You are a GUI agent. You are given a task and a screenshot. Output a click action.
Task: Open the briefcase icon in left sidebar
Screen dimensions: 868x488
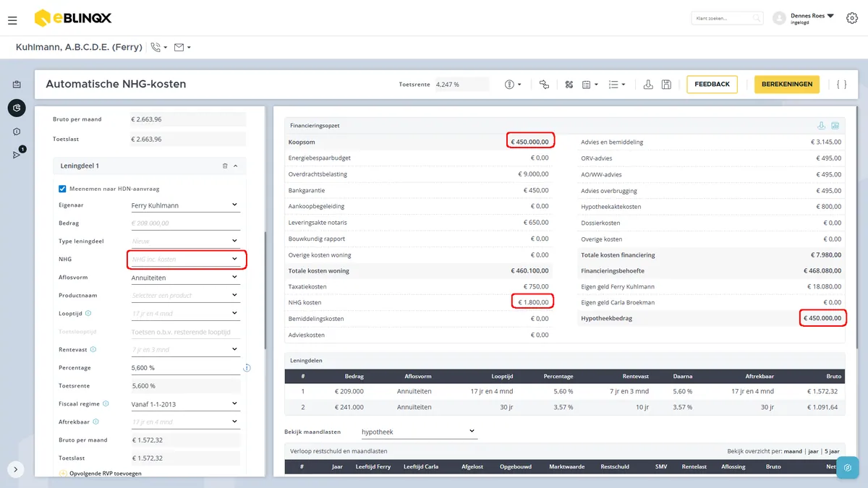[17, 85]
